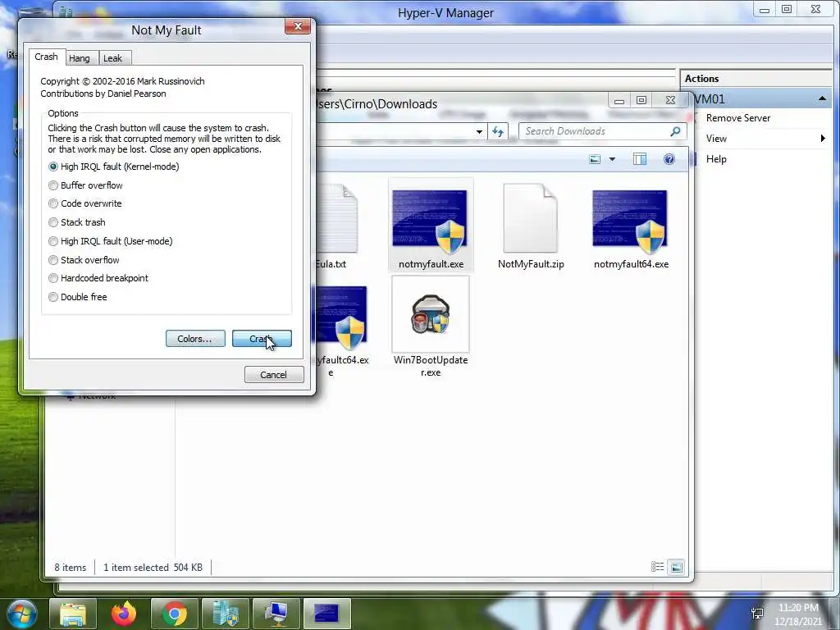Open the Windows Start menu

tap(22, 614)
